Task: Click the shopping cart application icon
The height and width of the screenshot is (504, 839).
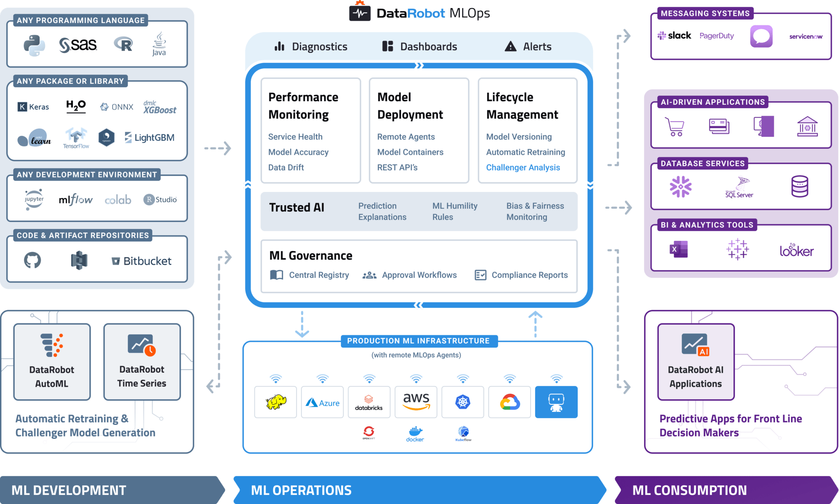Action: (675, 127)
